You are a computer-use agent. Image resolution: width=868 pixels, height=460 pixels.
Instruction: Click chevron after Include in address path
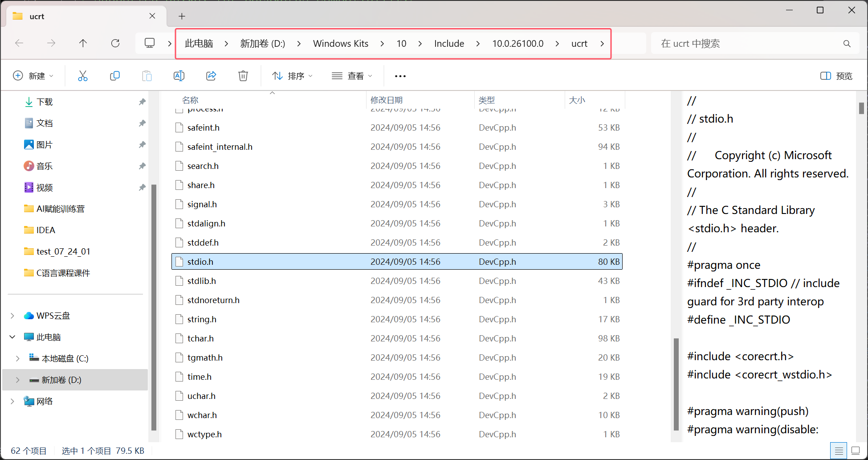point(478,44)
